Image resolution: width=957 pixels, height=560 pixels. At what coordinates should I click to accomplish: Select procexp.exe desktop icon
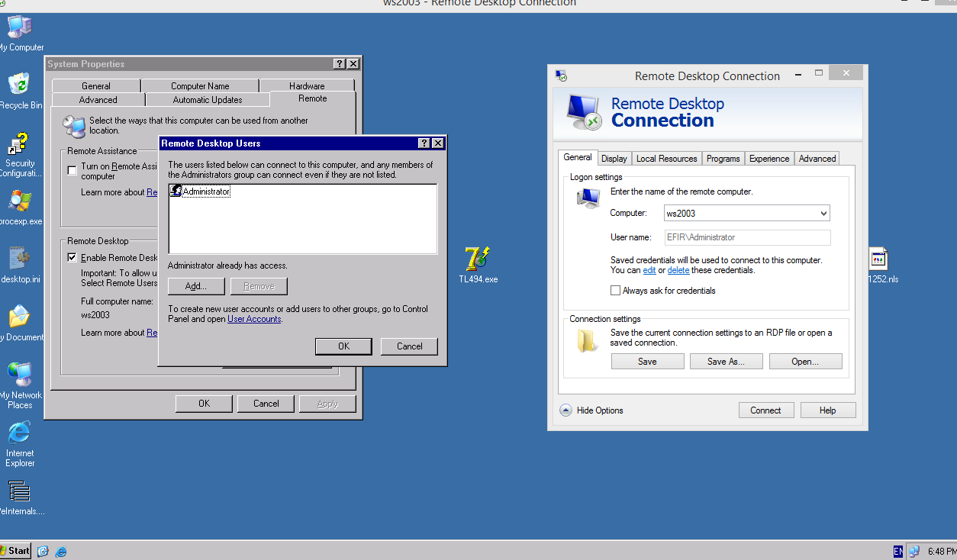point(19,201)
